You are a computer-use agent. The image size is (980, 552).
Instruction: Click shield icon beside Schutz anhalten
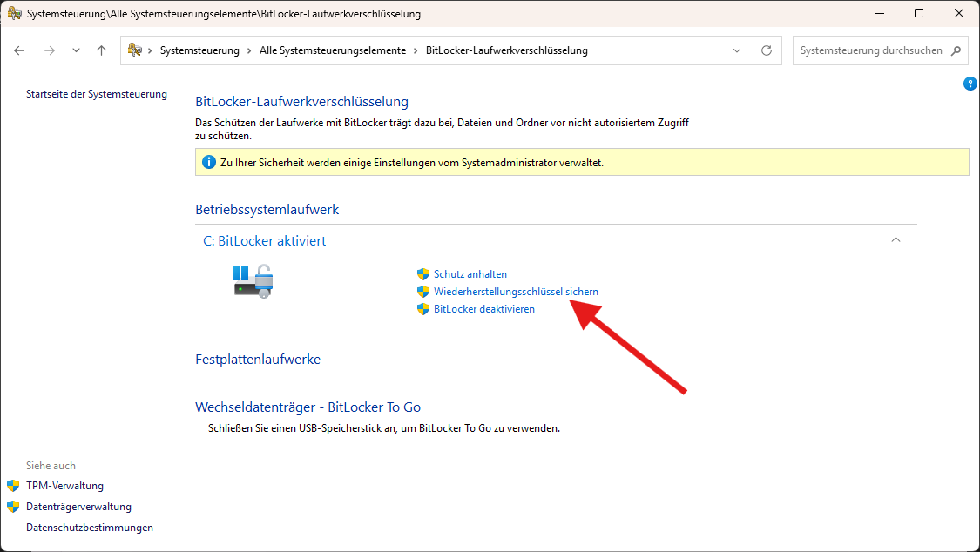point(423,274)
